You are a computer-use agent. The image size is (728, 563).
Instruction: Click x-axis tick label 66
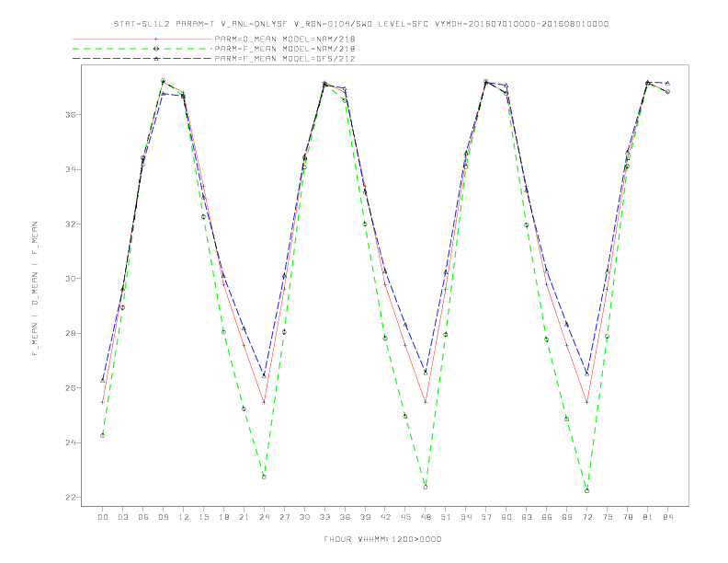pyautogui.click(x=547, y=517)
